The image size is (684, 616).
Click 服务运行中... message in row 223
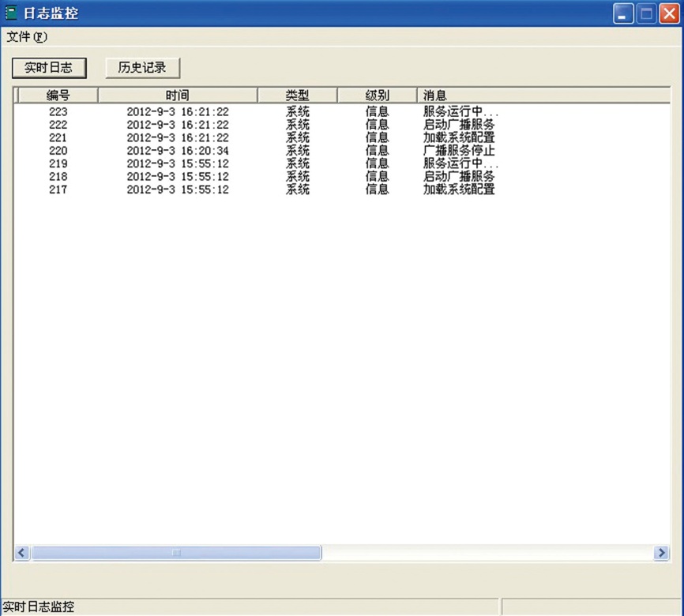460,111
